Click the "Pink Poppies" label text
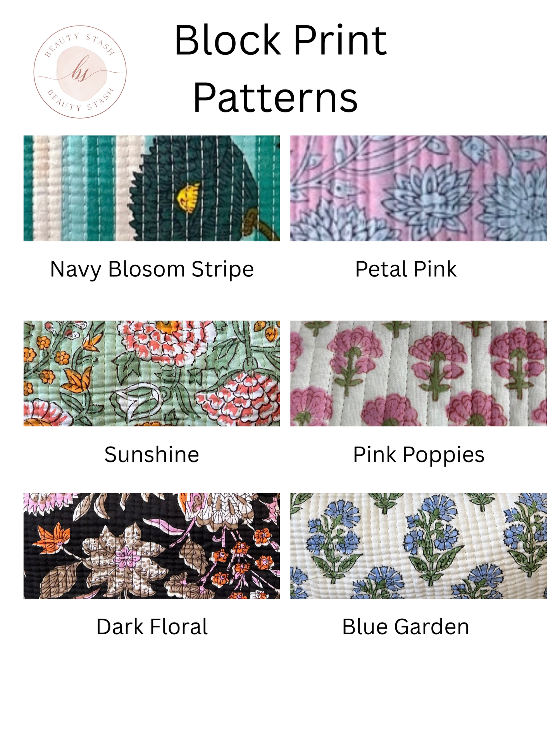Image resolution: width=560 pixels, height=747 pixels. (x=419, y=454)
